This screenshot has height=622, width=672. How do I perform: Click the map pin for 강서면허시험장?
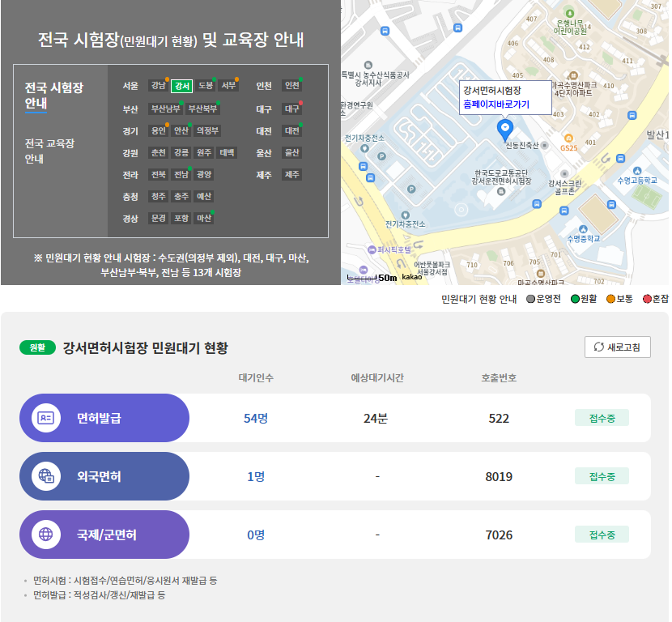(x=506, y=128)
